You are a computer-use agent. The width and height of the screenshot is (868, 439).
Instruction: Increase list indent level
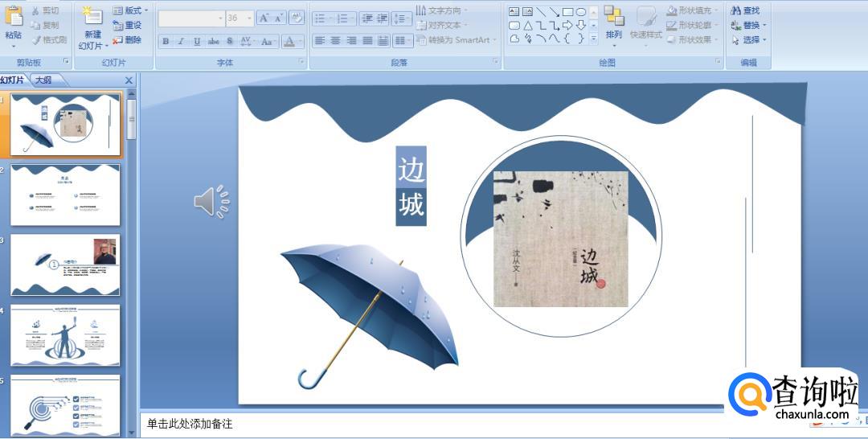tap(382, 18)
